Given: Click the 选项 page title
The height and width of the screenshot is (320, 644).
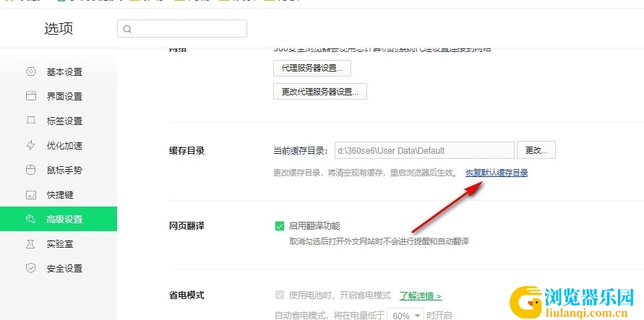Looking at the screenshot, I should click(x=59, y=29).
